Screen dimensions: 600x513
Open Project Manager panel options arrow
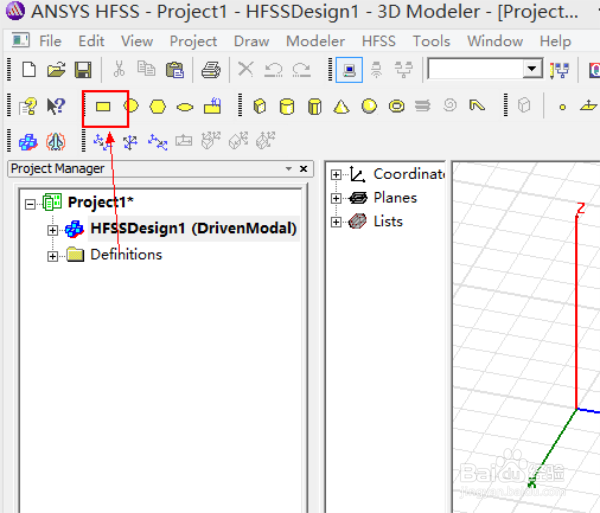[x=289, y=168]
